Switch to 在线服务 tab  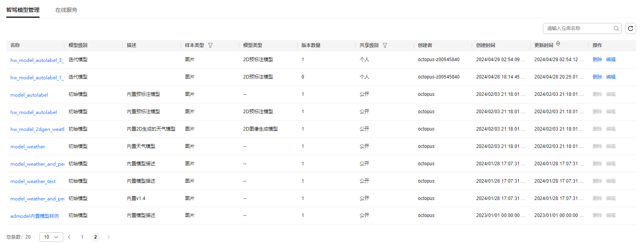[x=66, y=10]
